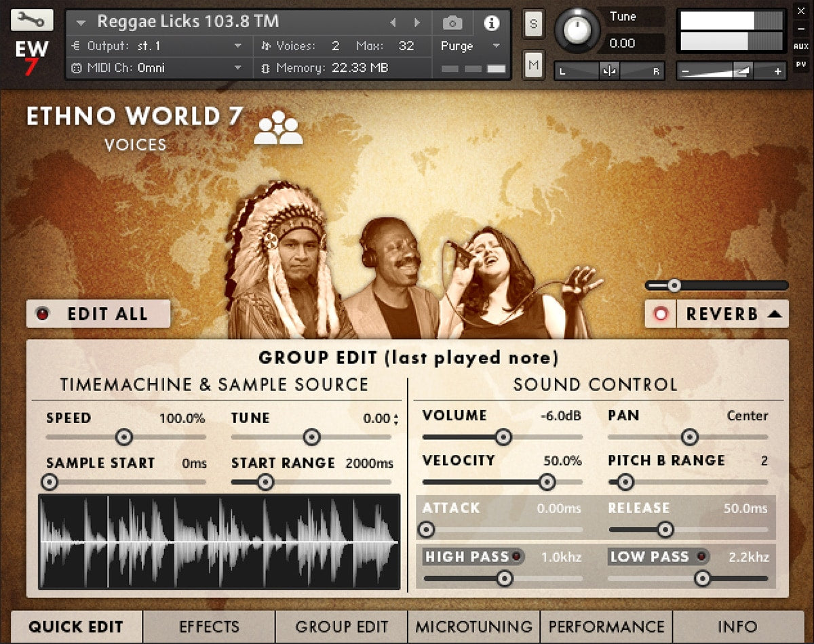
Task: Click the RELEASE slider handle
Action: 665,529
